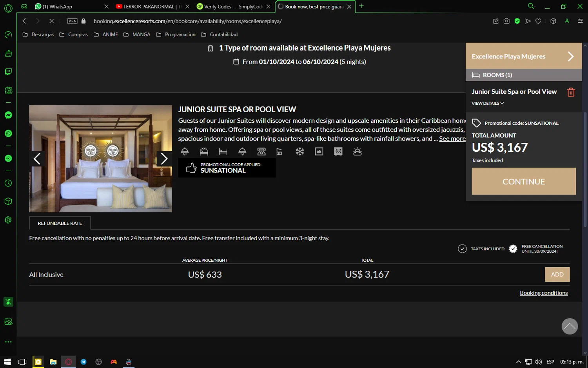The image size is (588, 368).
Task: Show hidden system tray icons
Action: tap(518, 362)
